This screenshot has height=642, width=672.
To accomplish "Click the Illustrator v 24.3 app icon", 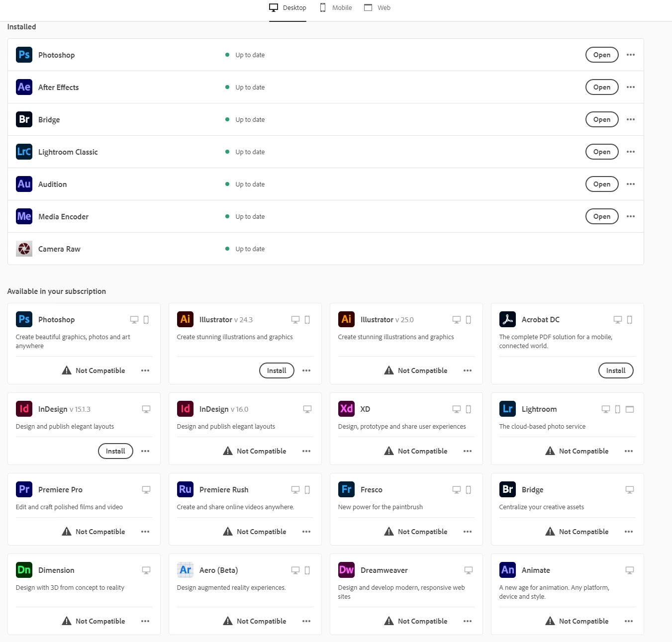I will click(x=185, y=319).
